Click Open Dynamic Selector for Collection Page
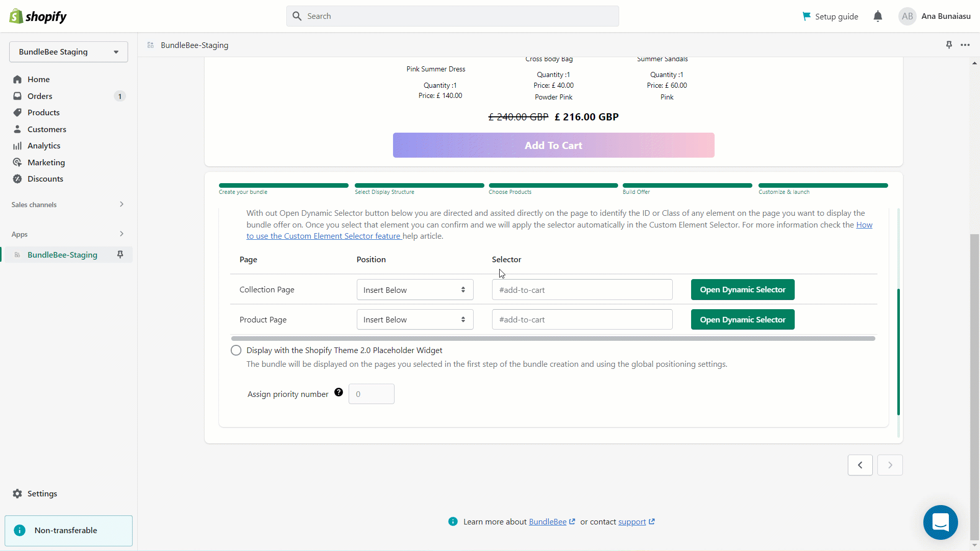980x551 pixels. pyautogui.click(x=742, y=290)
